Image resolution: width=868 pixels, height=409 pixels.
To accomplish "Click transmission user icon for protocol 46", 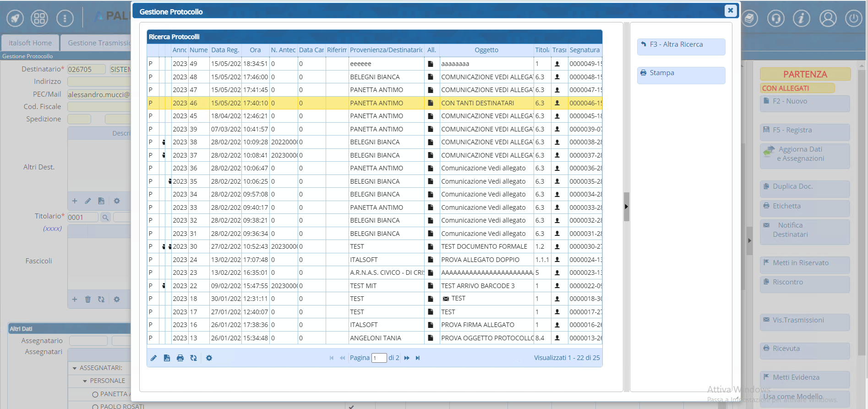I will (557, 104).
